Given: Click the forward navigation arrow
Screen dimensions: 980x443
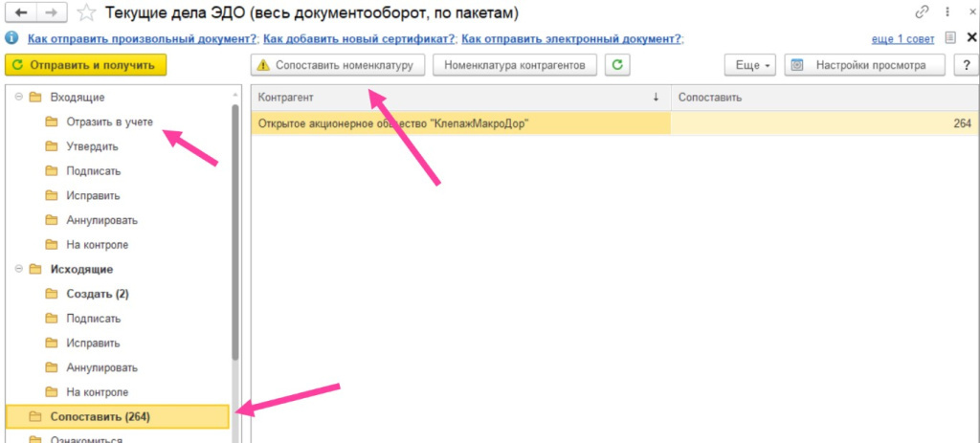Looking at the screenshot, I should [x=51, y=12].
